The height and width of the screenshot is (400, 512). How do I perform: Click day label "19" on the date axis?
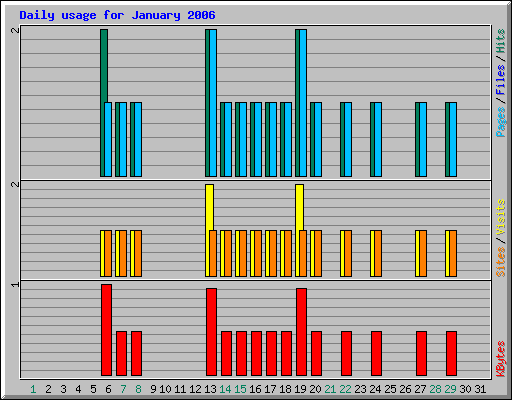click(x=300, y=389)
